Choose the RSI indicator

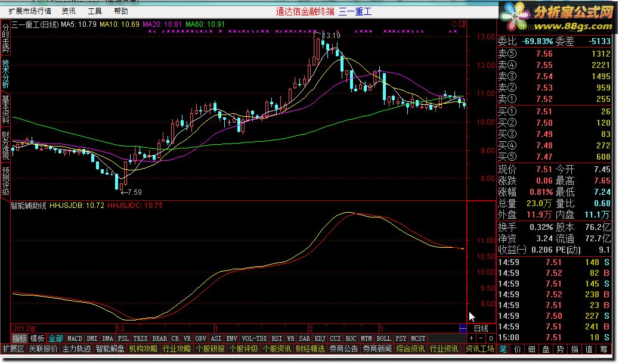pos(277,338)
